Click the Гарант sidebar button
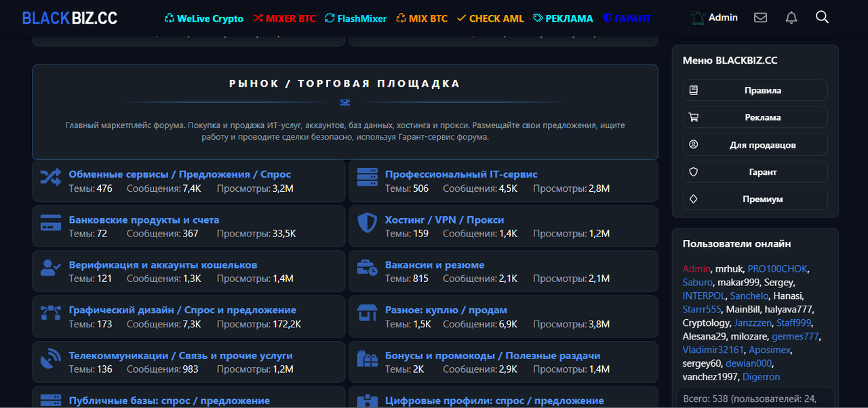The width and height of the screenshot is (868, 408). [x=755, y=172]
